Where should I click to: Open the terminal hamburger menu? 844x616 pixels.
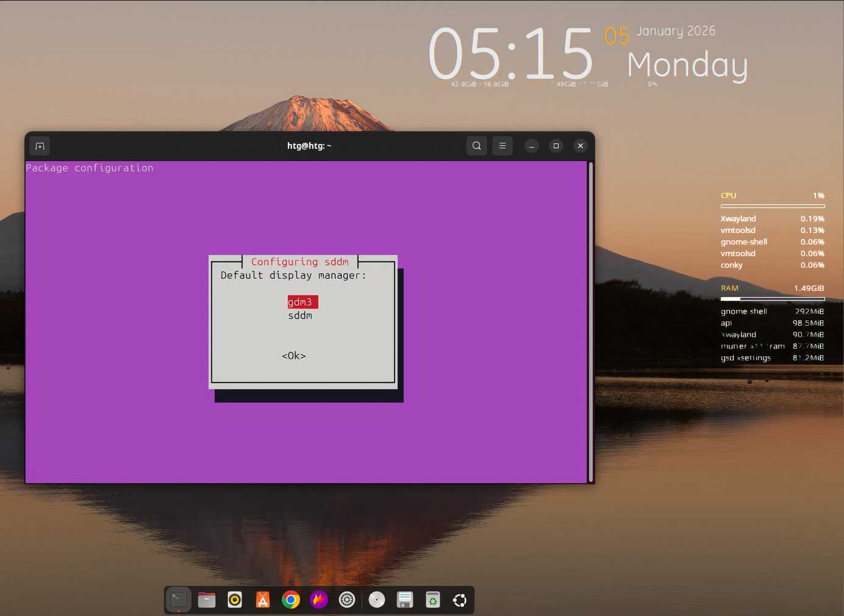(502, 146)
